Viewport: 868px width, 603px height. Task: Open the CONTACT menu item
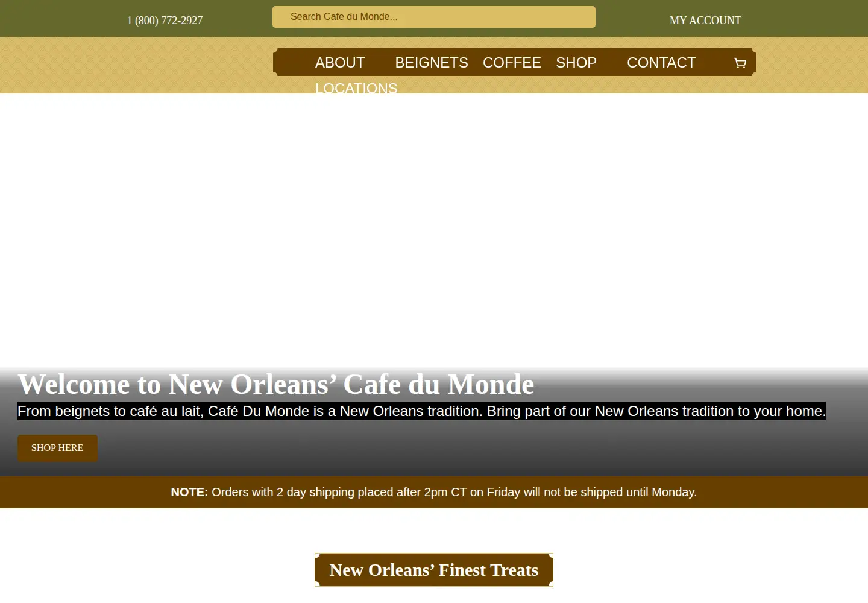tap(661, 63)
